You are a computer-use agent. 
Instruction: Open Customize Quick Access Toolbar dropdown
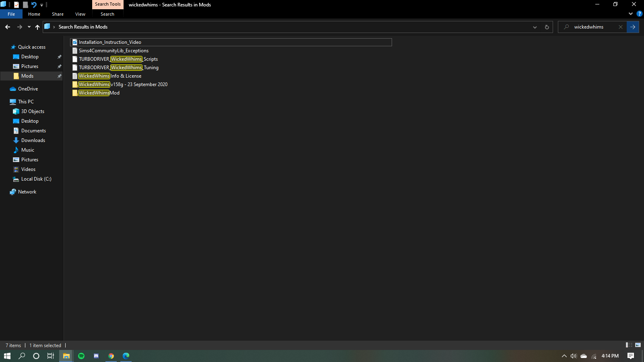(41, 5)
